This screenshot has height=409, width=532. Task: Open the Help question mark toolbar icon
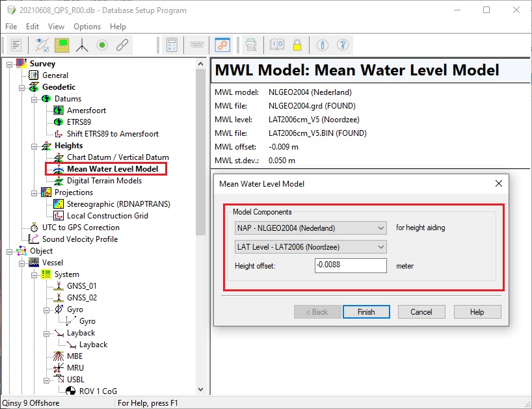click(342, 46)
